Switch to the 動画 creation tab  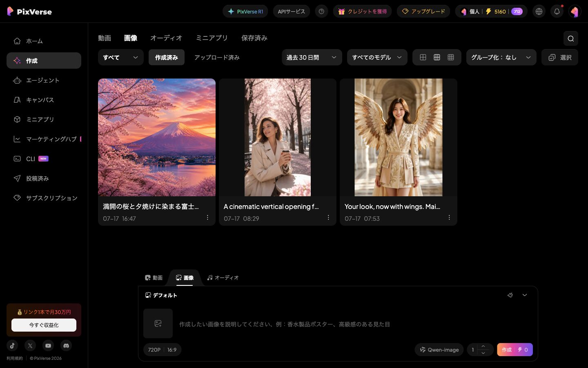click(154, 278)
